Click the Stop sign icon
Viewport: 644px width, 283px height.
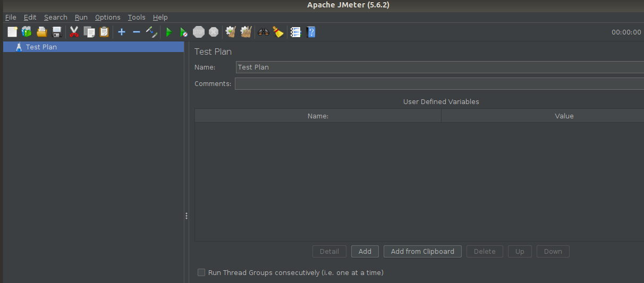199,32
